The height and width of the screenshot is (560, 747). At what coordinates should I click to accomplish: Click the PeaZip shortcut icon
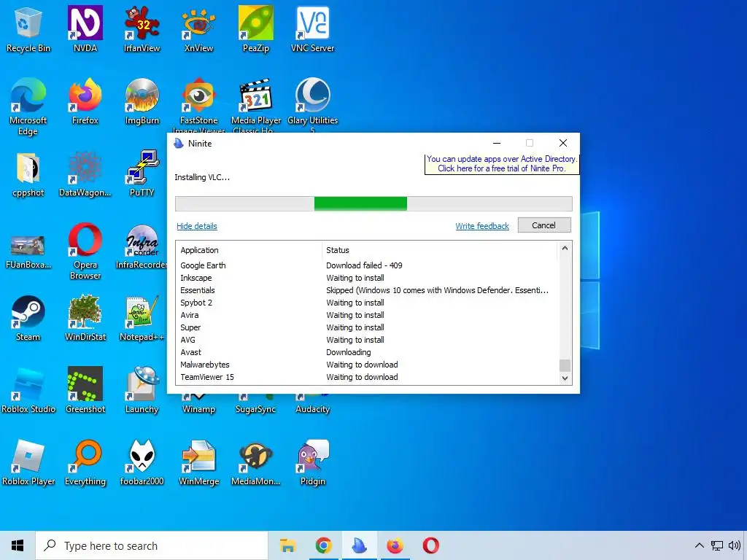(x=256, y=29)
